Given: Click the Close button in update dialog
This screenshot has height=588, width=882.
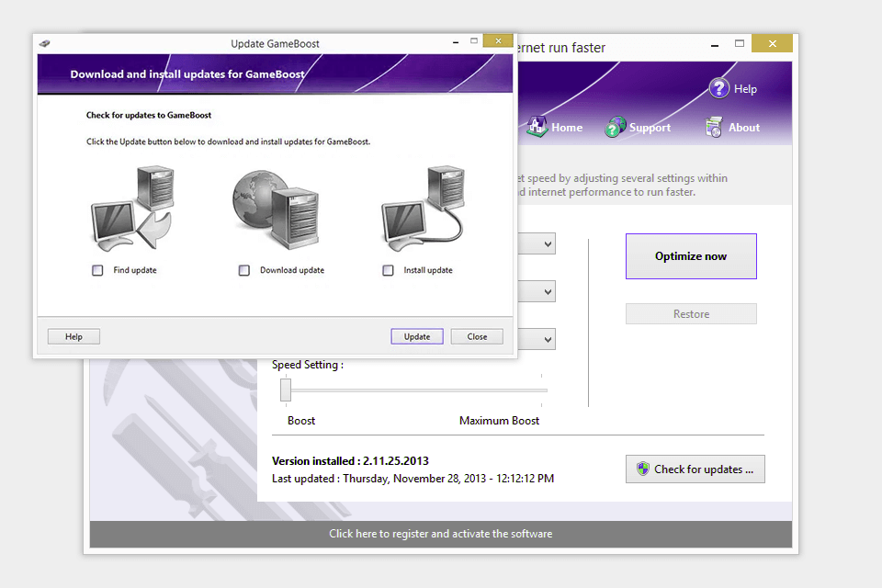Looking at the screenshot, I should coord(477,336).
